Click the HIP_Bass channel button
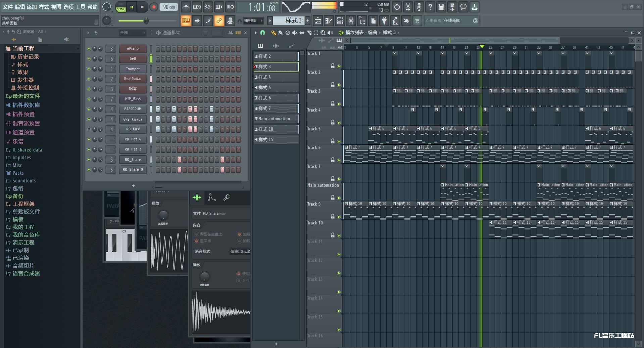644x348 pixels. (x=133, y=99)
